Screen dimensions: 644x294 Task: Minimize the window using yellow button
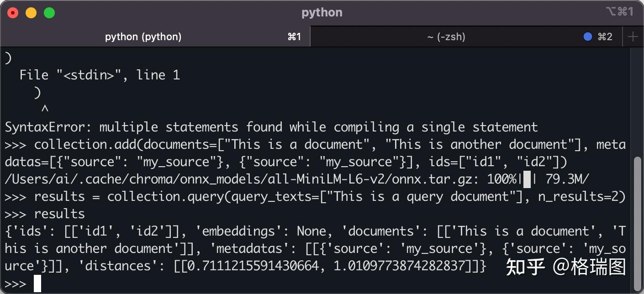[31, 13]
